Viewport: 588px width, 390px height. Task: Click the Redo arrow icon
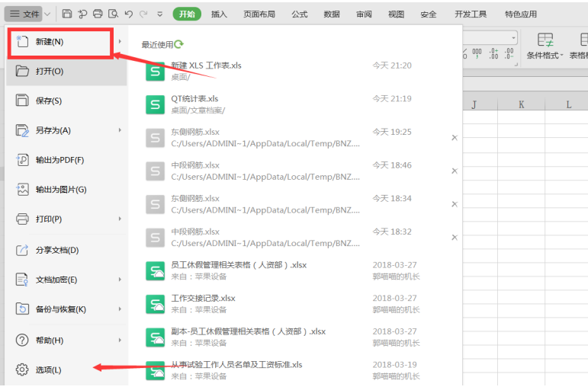pyautogui.click(x=143, y=14)
